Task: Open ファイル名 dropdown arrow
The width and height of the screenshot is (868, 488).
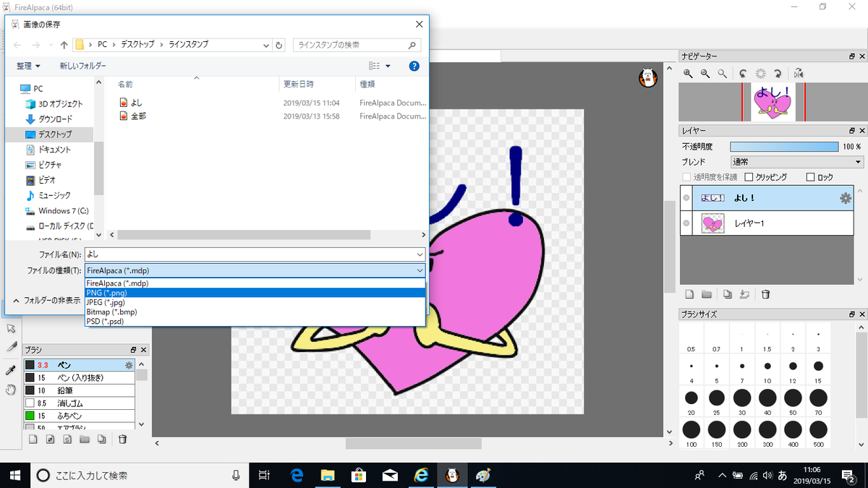Action: (x=420, y=254)
